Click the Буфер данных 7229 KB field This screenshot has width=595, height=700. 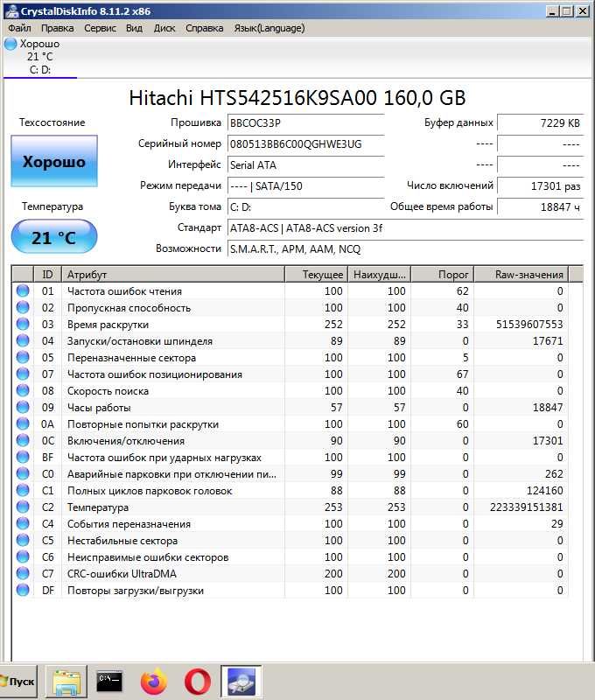(x=540, y=122)
